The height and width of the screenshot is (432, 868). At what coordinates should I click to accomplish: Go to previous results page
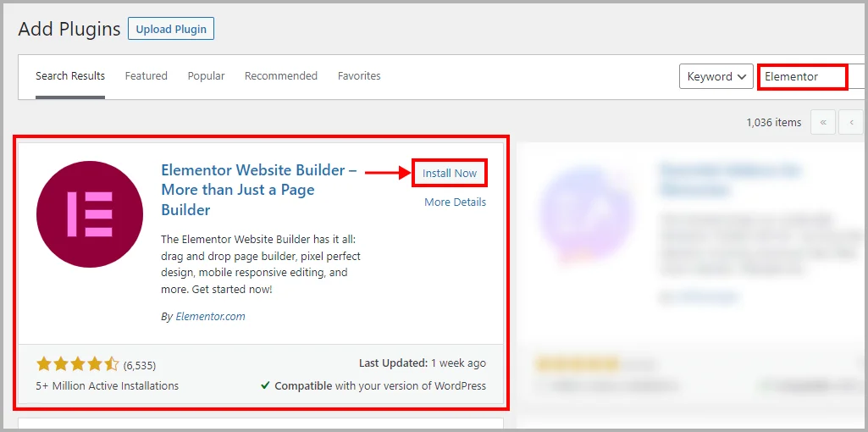(x=851, y=122)
